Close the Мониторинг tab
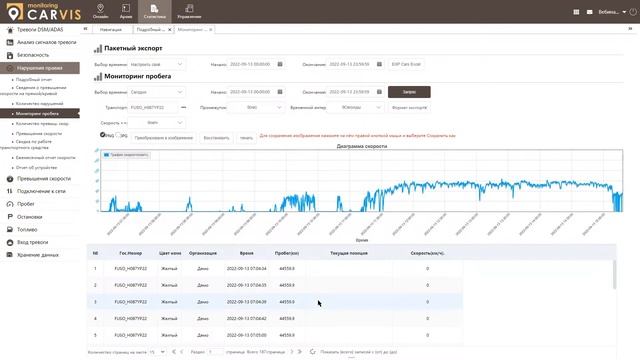 (211, 30)
